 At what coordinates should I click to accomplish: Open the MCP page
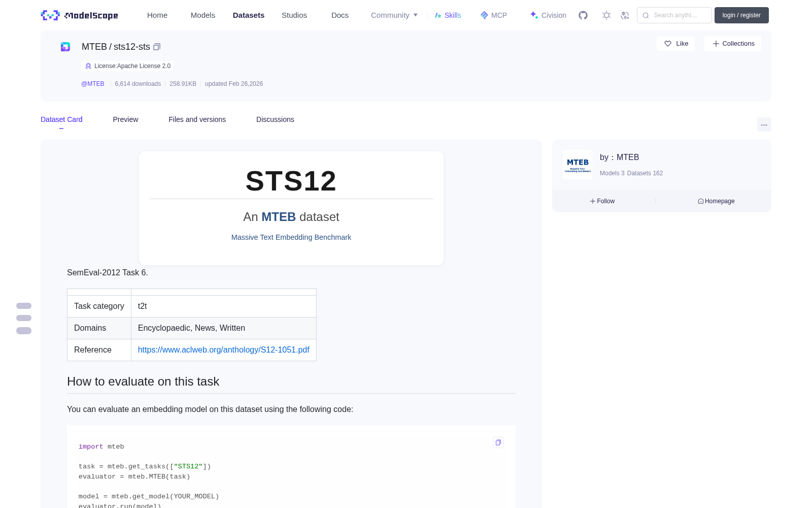pyautogui.click(x=493, y=15)
